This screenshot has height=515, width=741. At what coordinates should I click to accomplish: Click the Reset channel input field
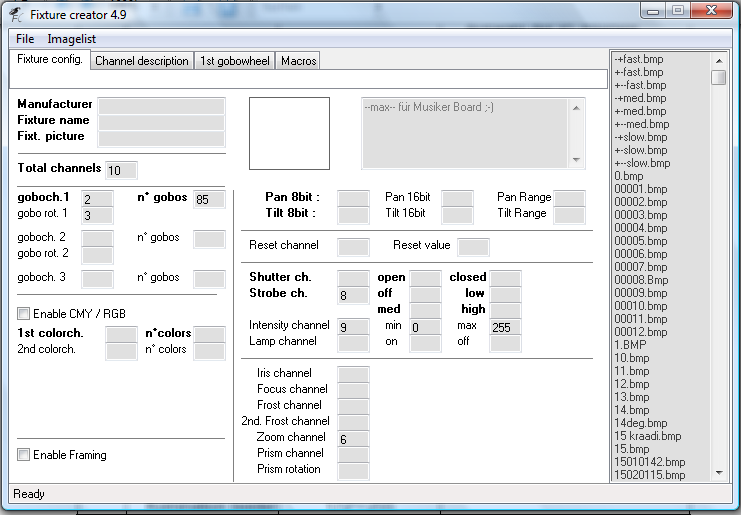tap(353, 247)
